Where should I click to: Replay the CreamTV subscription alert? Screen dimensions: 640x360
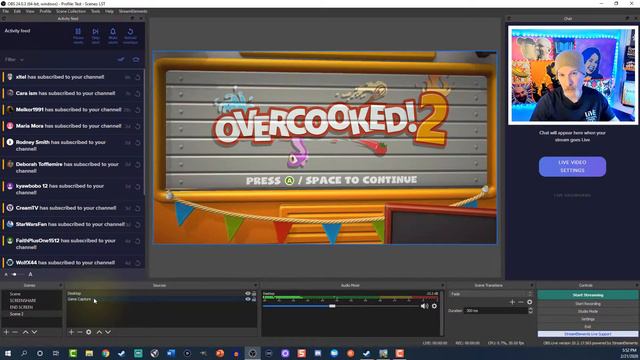(x=138, y=208)
